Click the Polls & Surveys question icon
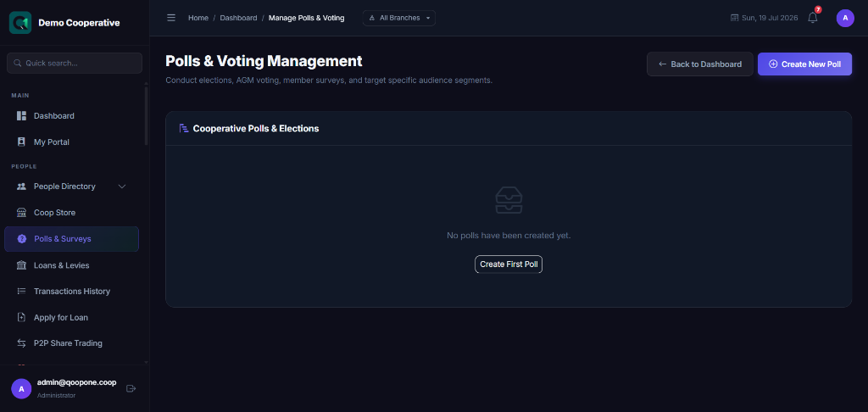Screen dimensions: 868x412 pyautogui.click(x=21, y=239)
